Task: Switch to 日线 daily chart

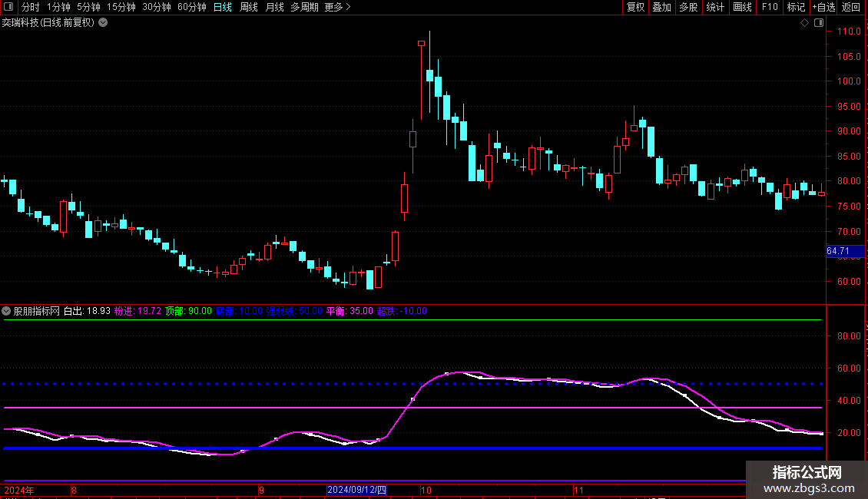Action: pyautogui.click(x=223, y=7)
